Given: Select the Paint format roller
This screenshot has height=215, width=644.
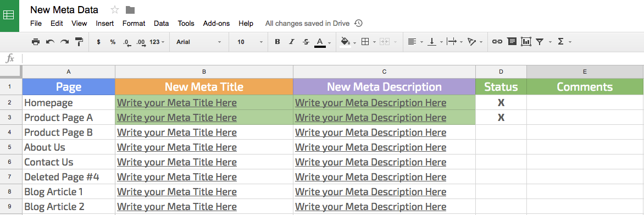Looking at the screenshot, I should coord(79,42).
